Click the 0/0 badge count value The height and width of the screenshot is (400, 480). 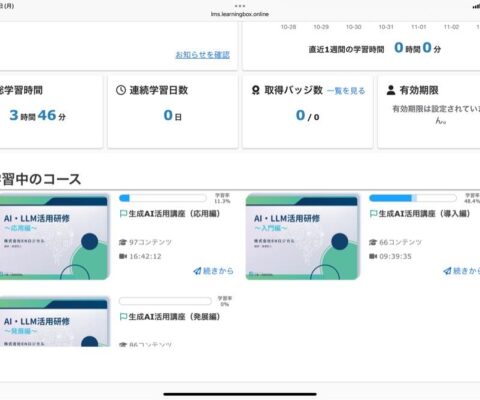[x=308, y=116]
